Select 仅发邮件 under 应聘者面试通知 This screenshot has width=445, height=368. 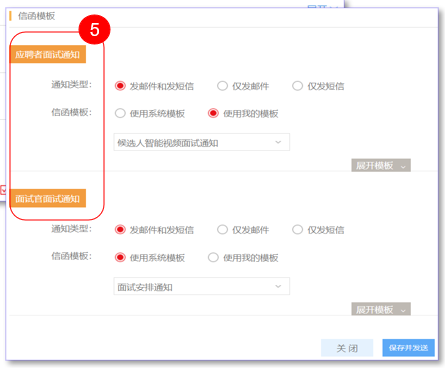[x=222, y=86]
